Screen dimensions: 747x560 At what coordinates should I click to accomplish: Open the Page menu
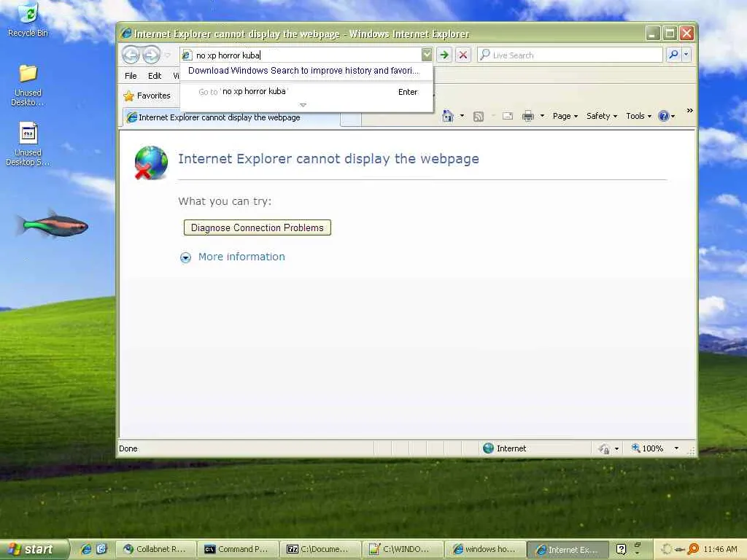click(565, 116)
